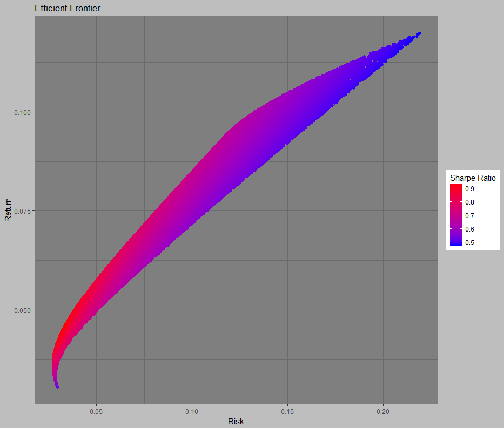Click the 0.10 x-axis tick label

tap(192, 412)
